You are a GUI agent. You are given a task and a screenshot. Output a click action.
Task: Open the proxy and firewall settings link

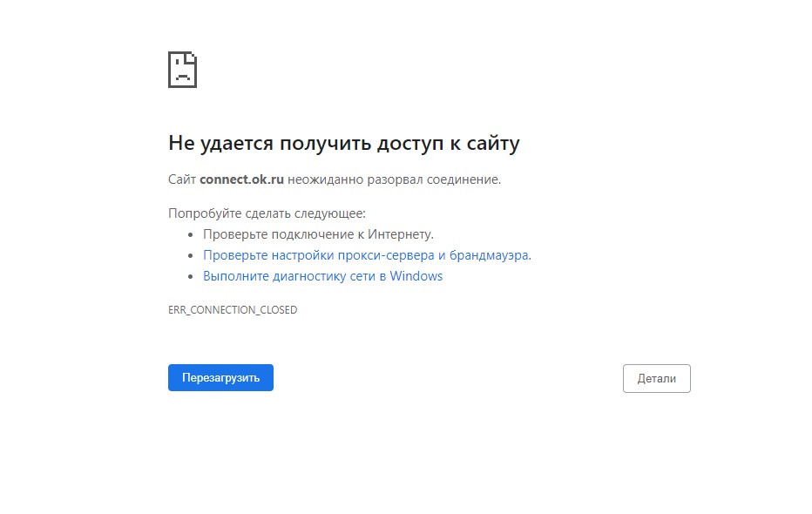[366, 255]
